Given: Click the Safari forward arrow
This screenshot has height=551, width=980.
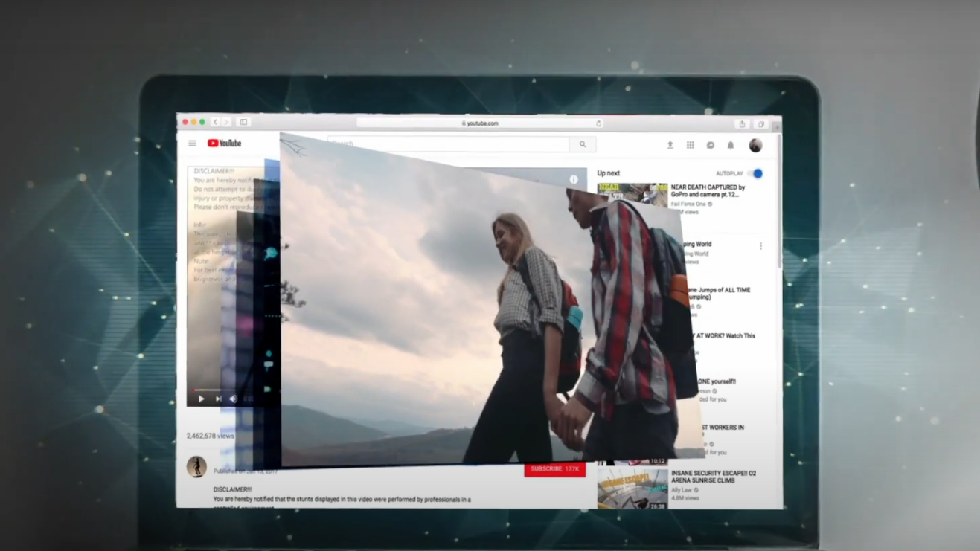Looking at the screenshot, I should pos(226,122).
